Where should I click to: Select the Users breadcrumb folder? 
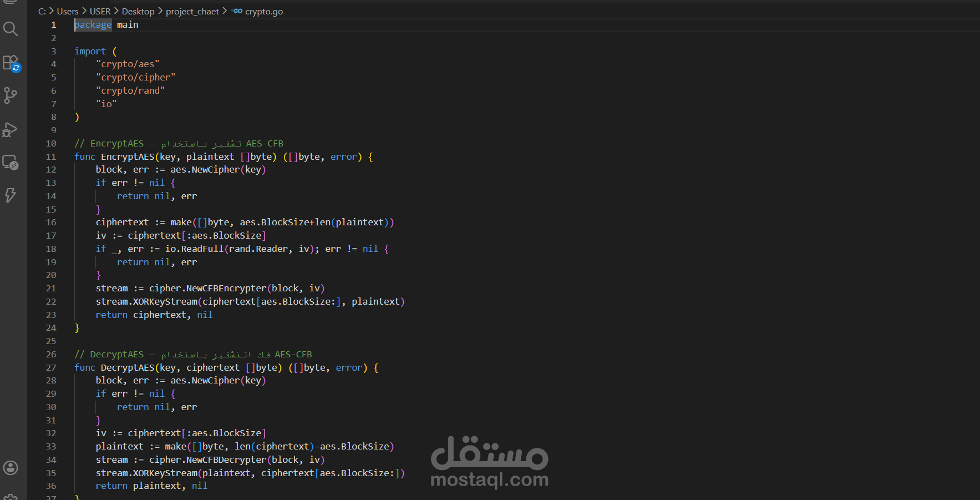[x=68, y=11]
